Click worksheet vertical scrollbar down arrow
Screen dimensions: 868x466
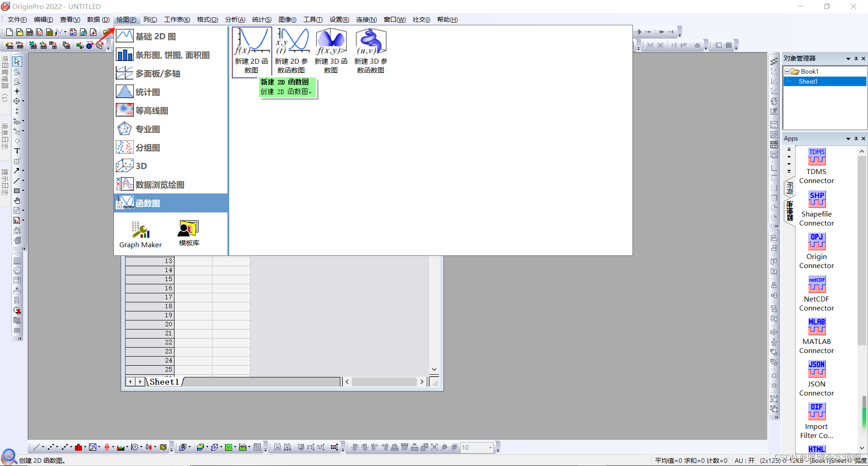point(434,369)
